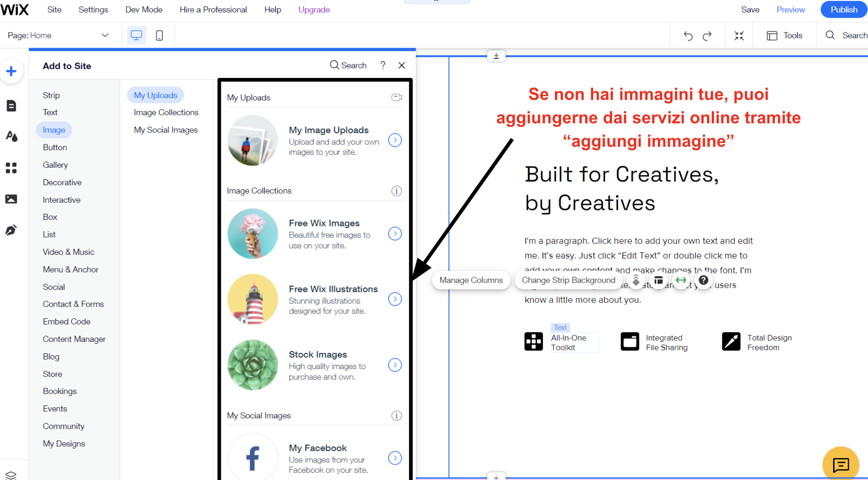The height and width of the screenshot is (480, 868).
Task: Click Save
Action: pos(750,10)
